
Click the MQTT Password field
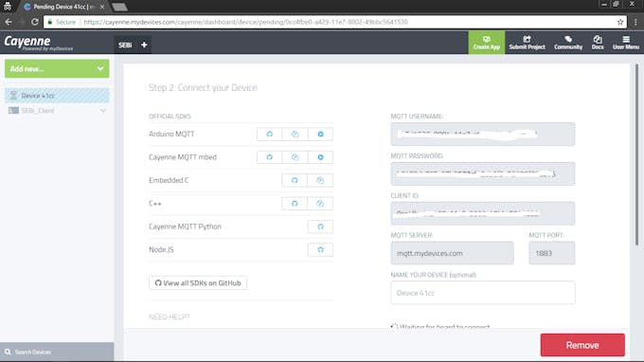tap(483, 173)
